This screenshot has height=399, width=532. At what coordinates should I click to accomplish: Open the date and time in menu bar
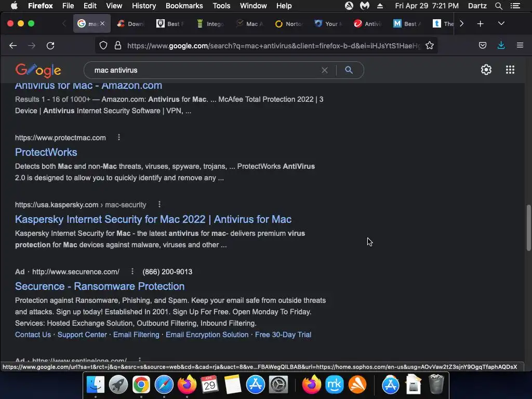tap(427, 6)
